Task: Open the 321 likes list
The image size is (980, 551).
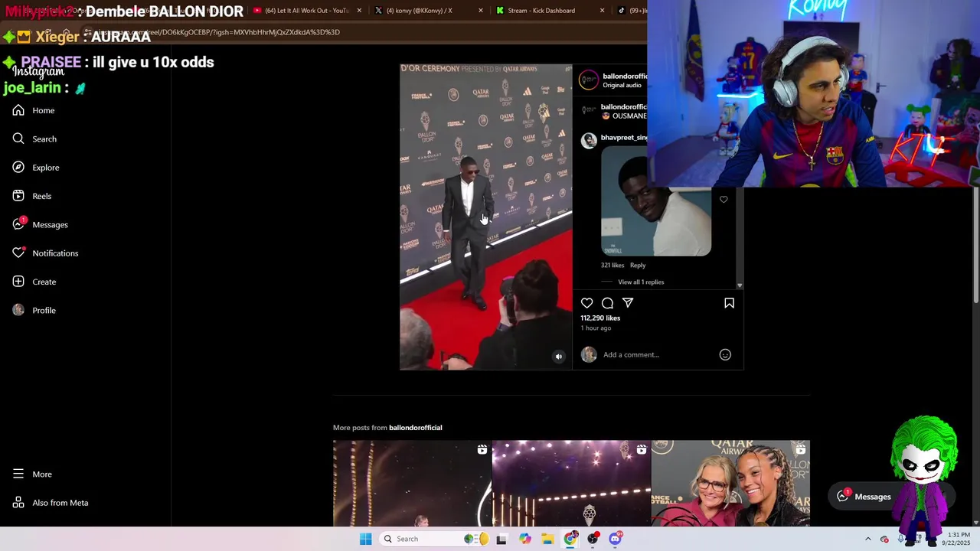Action: 612,266
